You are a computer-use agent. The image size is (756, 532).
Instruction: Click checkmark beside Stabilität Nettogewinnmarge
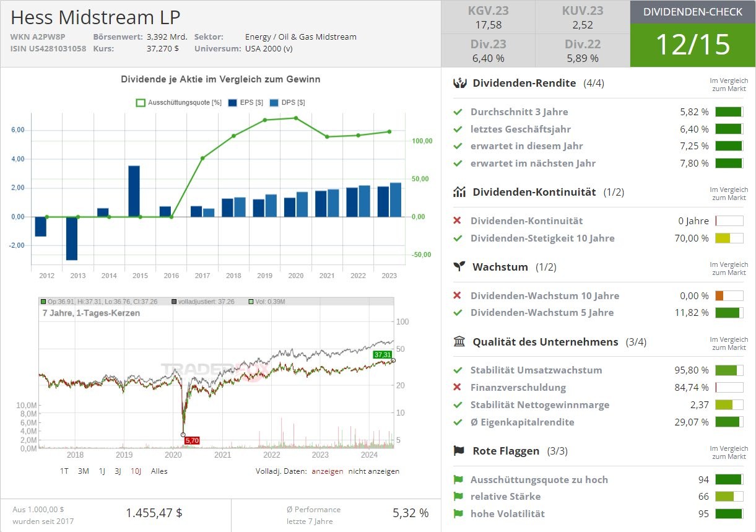click(x=458, y=405)
